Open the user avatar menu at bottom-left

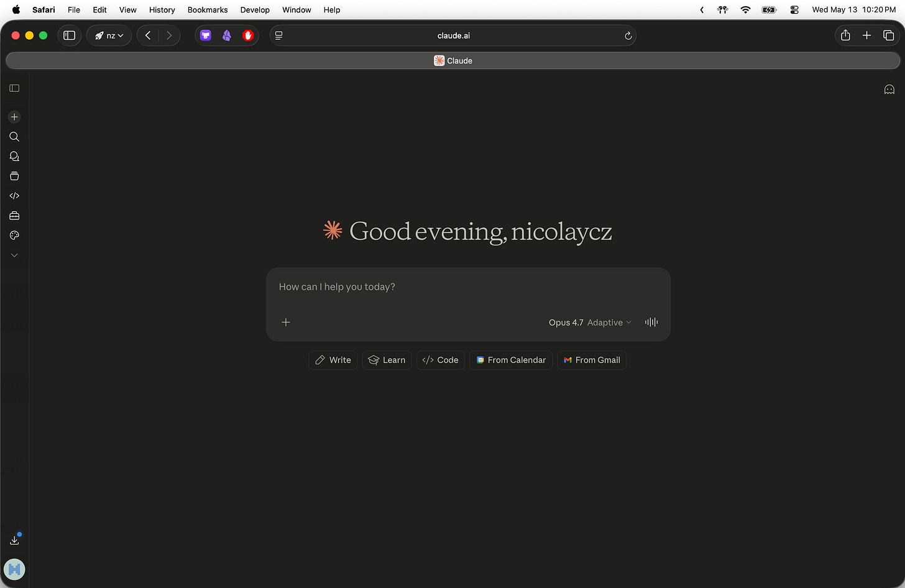14,569
